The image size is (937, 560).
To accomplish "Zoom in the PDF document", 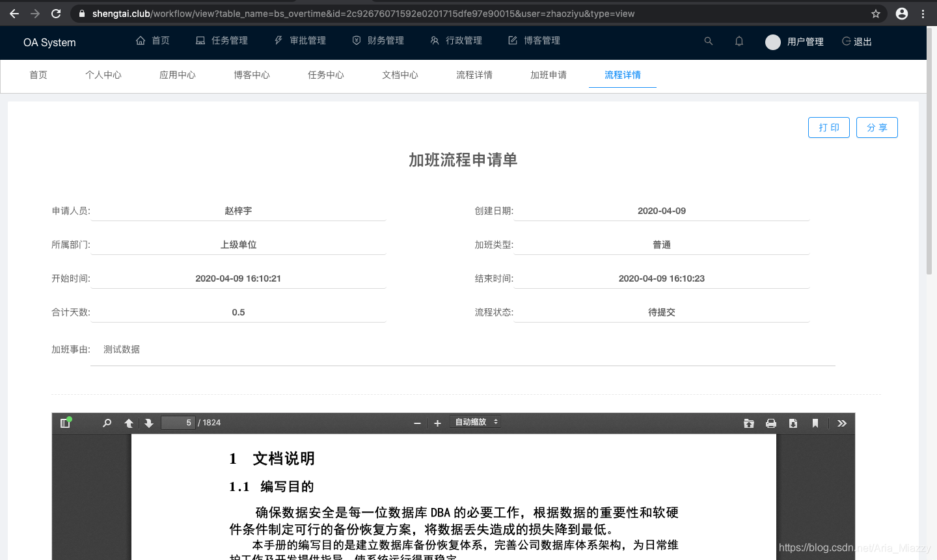I will pyautogui.click(x=437, y=423).
